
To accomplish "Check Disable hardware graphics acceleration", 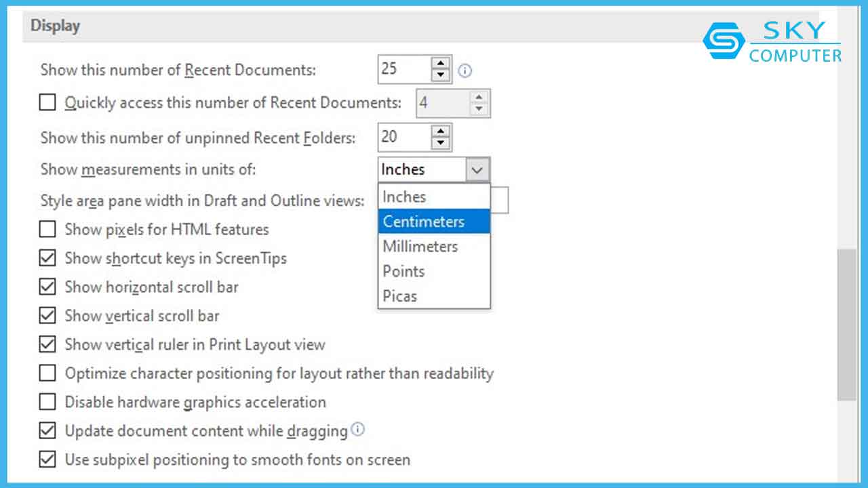I will (47, 402).
